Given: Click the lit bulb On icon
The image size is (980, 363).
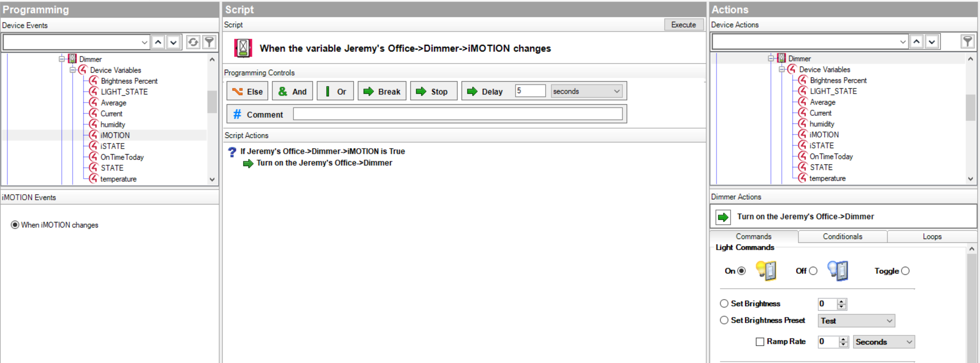Looking at the screenshot, I should pyautogui.click(x=766, y=271).
